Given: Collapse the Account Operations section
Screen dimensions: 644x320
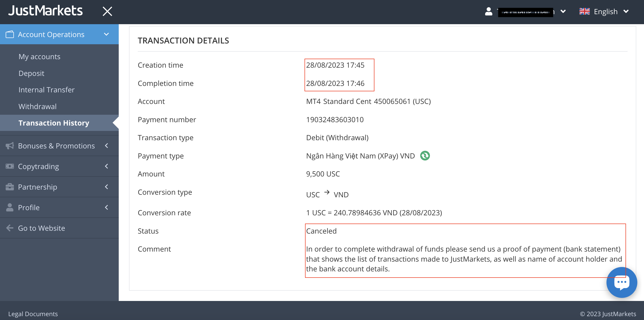Looking at the screenshot, I should [106, 34].
